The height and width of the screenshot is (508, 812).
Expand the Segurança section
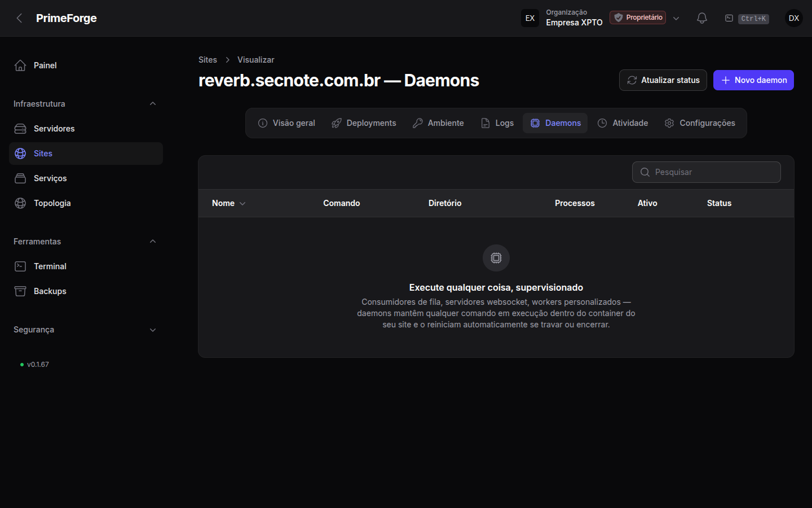point(153,330)
